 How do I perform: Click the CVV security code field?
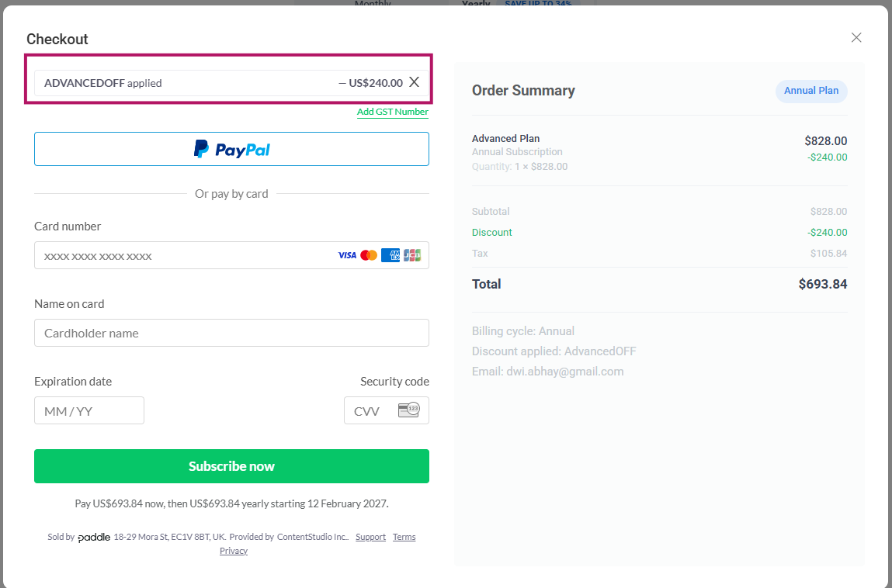(373, 410)
